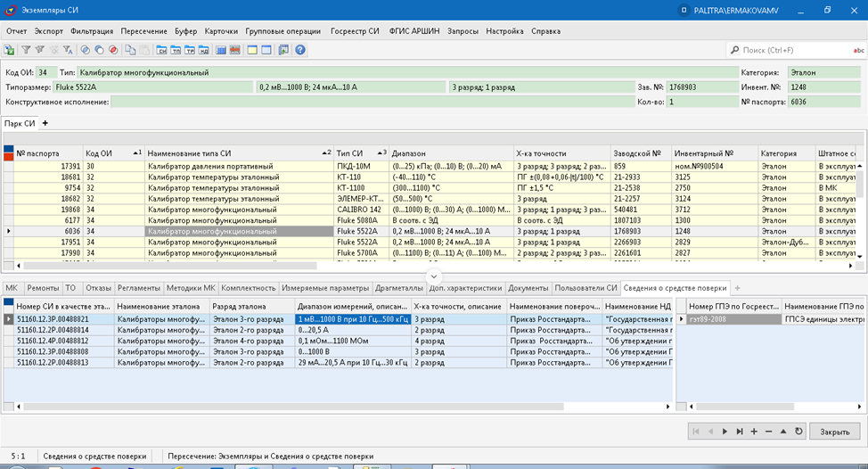This screenshot has height=469, width=868.
Task: Click the yellow window panel icon
Action: tap(252, 50)
